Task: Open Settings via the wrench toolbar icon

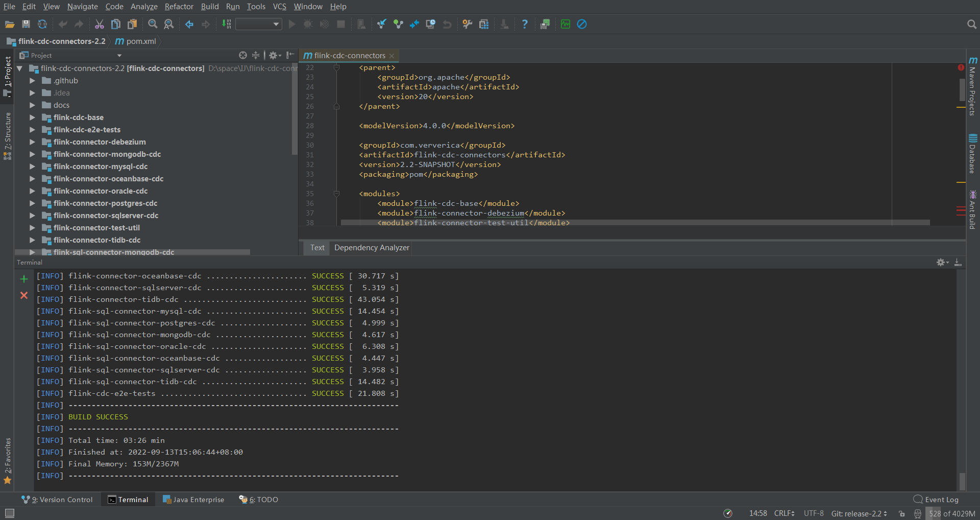Action: click(467, 24)
